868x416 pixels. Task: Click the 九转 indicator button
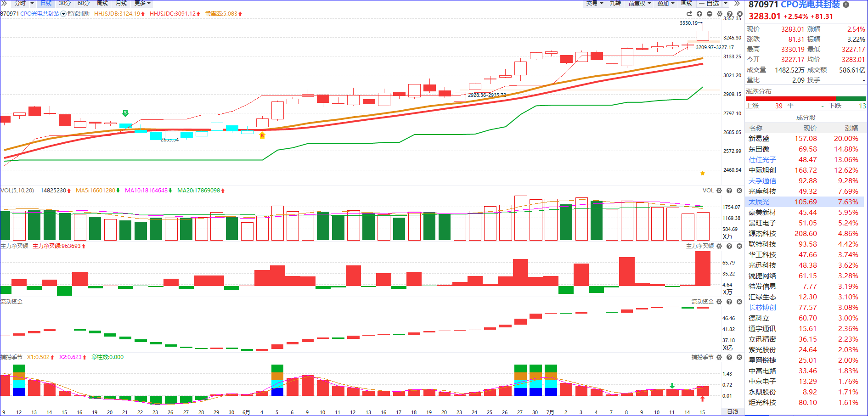[x=615, y=3]
